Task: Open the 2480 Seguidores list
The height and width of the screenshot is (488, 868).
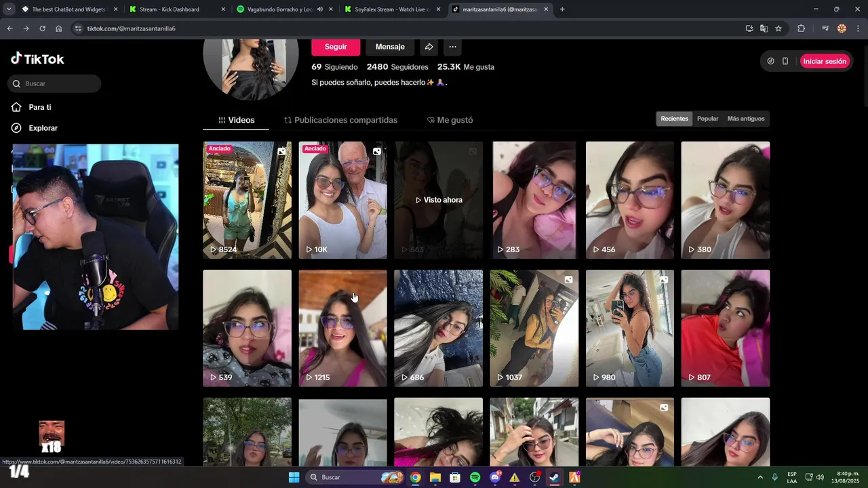Action: (x=397, y=67)
